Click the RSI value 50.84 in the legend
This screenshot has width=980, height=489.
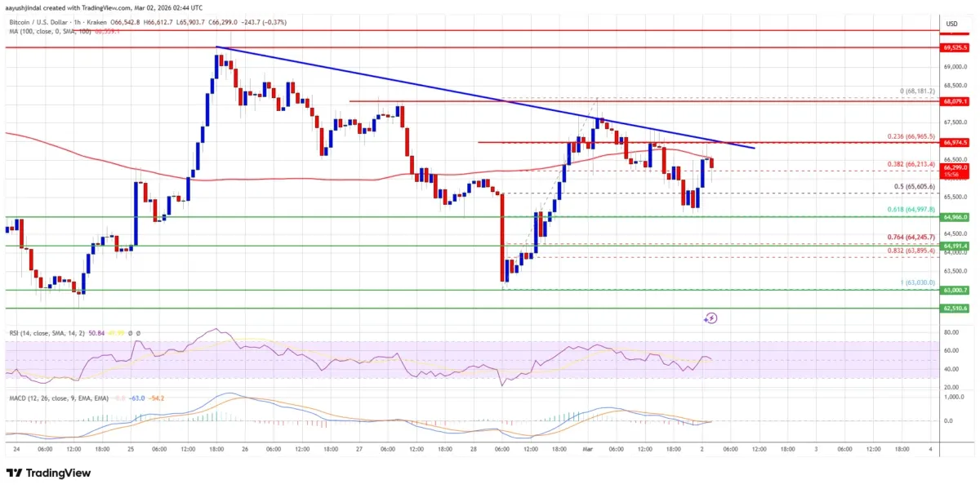98,333
